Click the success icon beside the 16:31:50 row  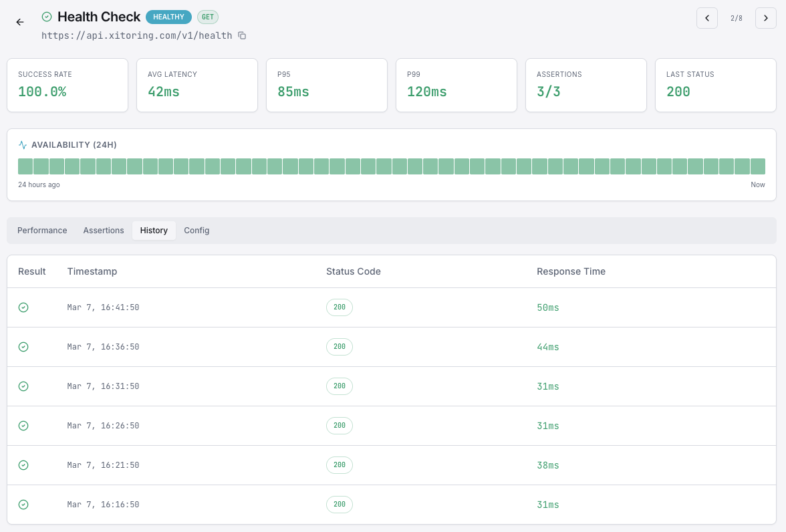tap(23, 386)
